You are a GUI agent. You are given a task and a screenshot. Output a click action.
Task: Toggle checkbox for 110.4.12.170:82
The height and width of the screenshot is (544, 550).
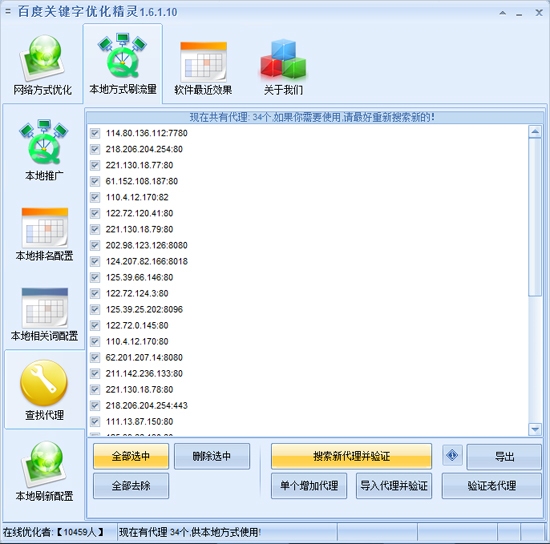(x=95, y=197)
